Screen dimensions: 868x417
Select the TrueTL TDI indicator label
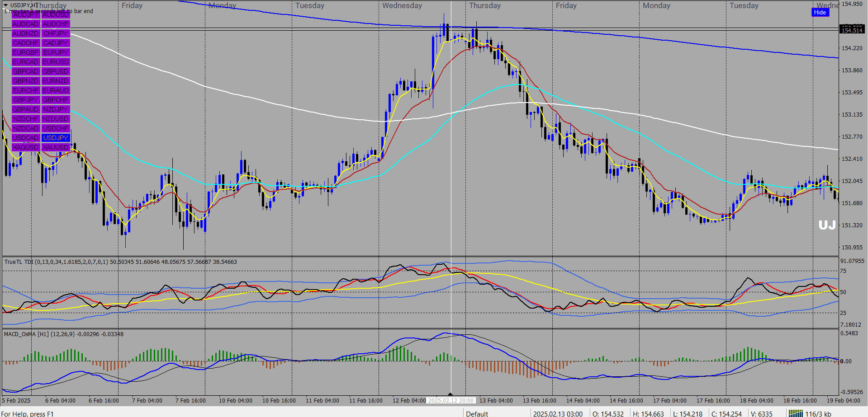coord(18,262)
